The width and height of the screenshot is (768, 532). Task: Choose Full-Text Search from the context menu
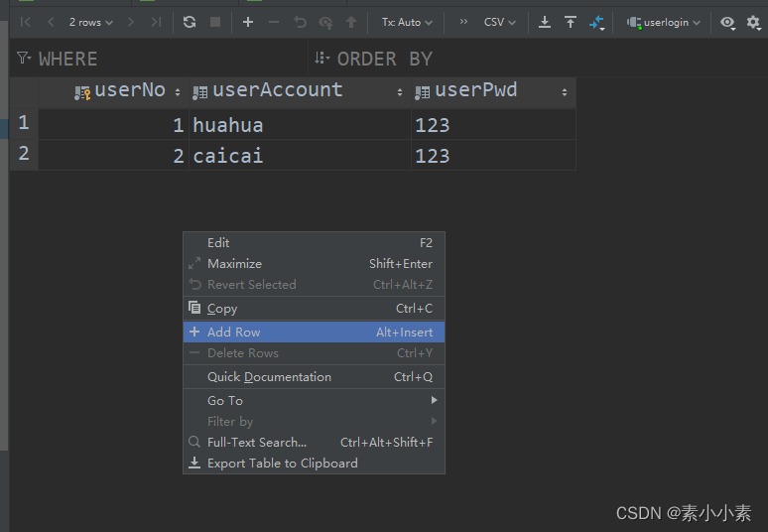pos(314,443)
